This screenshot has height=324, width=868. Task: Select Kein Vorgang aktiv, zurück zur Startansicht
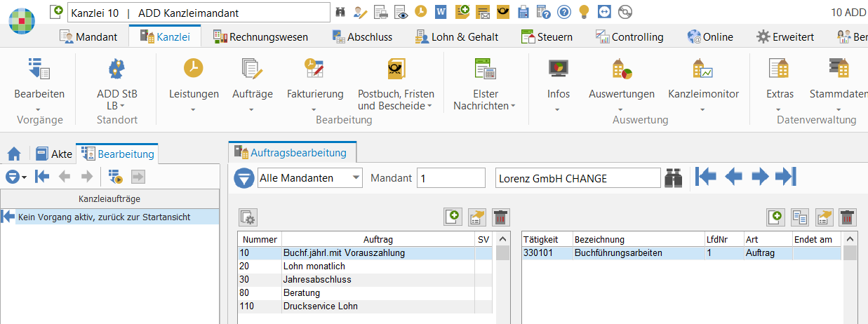click(x=109, y=217)
